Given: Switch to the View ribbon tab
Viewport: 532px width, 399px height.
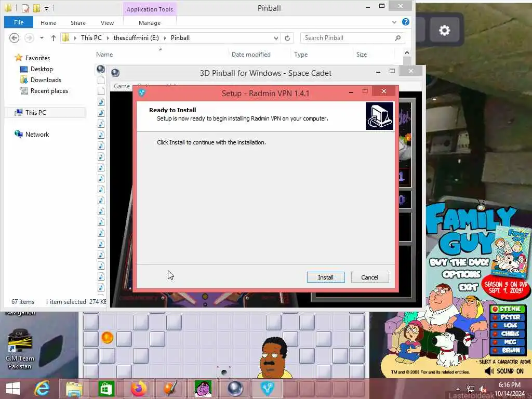Looking at the screenshot, I should coord(107,23).
